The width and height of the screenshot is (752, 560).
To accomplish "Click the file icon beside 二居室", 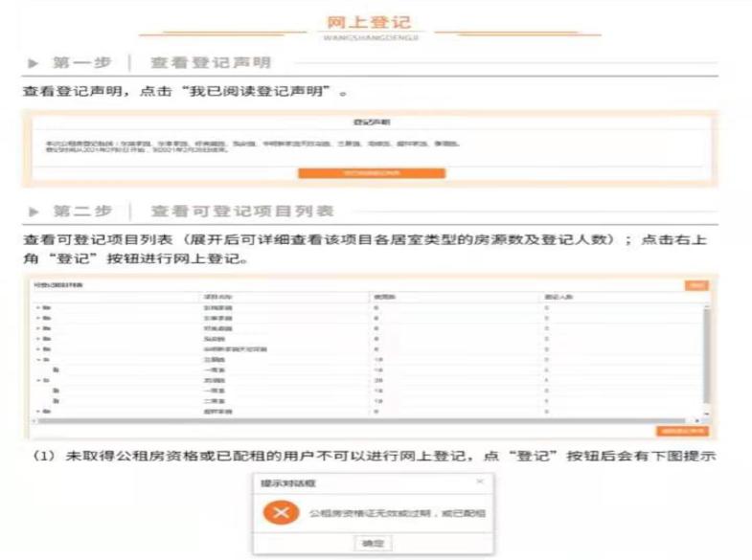I will (57, 401).
